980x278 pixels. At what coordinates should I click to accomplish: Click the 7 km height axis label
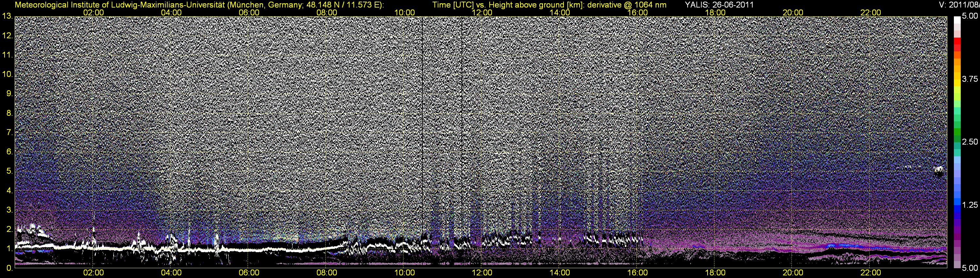[x=9, y=132]
